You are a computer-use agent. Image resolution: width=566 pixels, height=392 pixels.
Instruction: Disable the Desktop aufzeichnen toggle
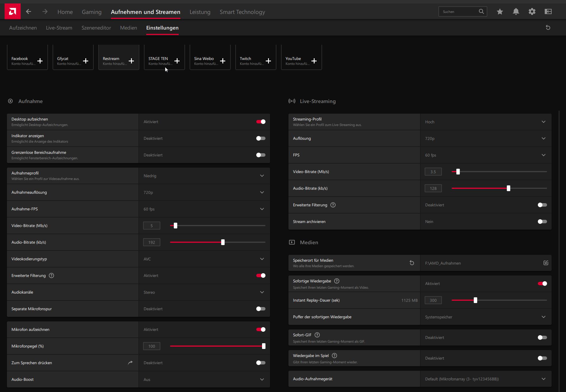(x=261, y=122)
